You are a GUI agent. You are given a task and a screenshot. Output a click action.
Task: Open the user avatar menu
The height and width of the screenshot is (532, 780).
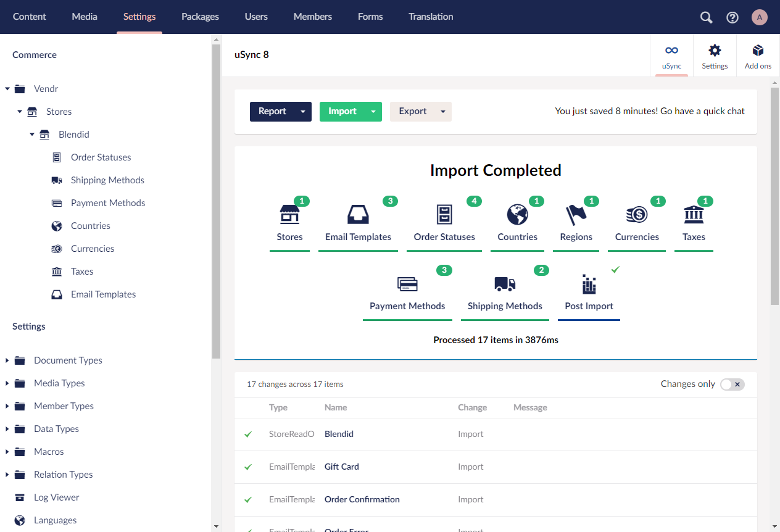click(x=760, y=17)
